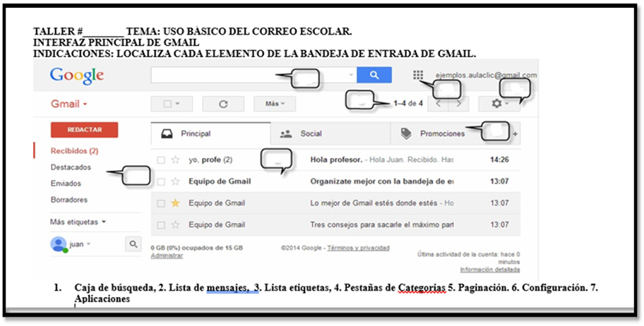Open the Google apps grid icon
The image size is (644, 326).
(x=418, y=75)
